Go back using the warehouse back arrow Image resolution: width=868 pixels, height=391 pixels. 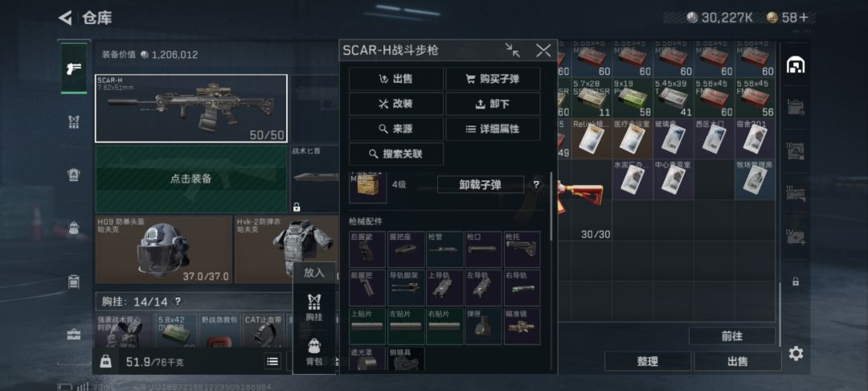(x=65, y=18)
